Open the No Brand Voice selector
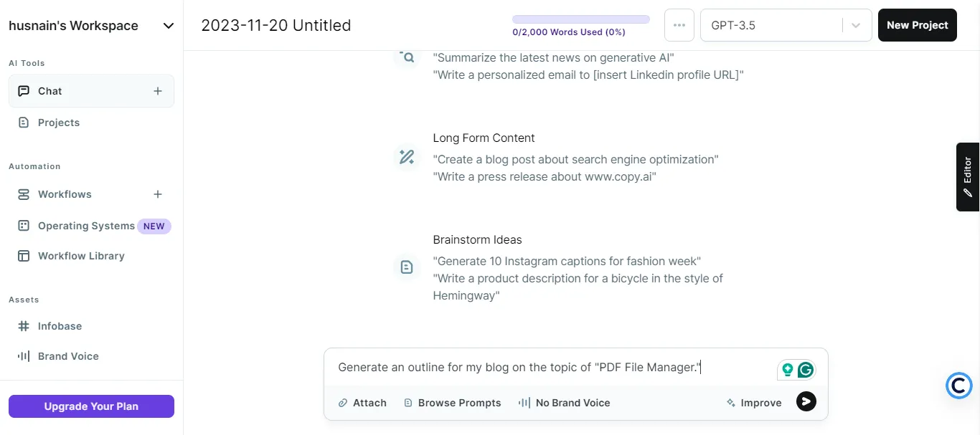This screenshot has width=980, height=435. 565,403
